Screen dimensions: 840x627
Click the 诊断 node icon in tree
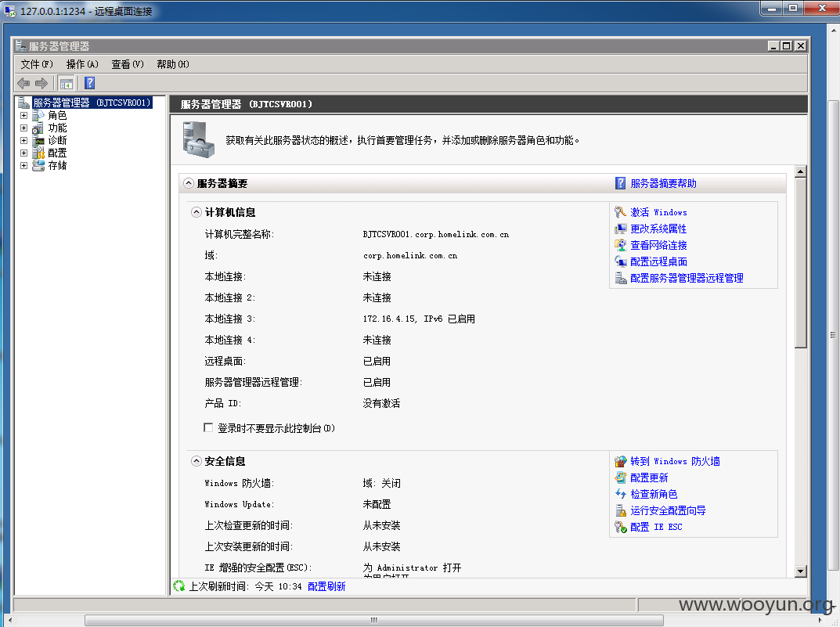point(38,140)
